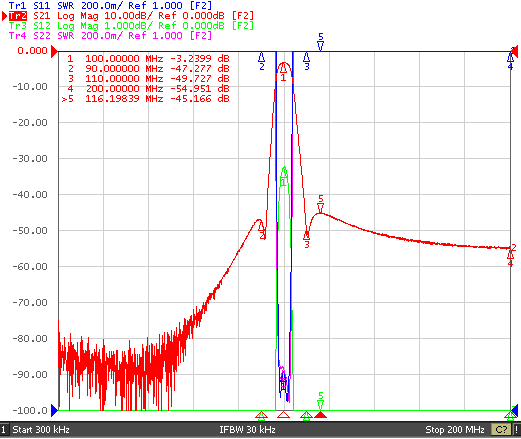Click red marker 3 at the notch
521x439 pixels.
[306, 240]
